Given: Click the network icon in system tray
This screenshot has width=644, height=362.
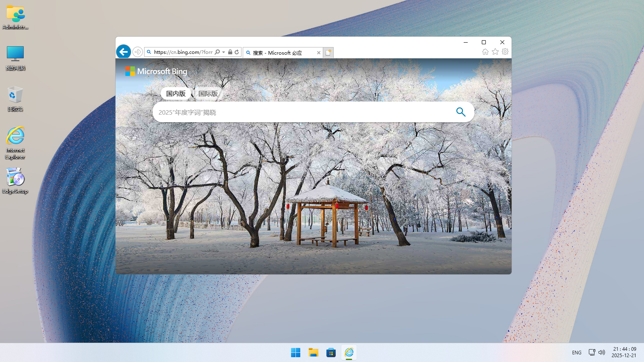Looking at the screenshot, I should pyautogui.click(x=592, y=352).
